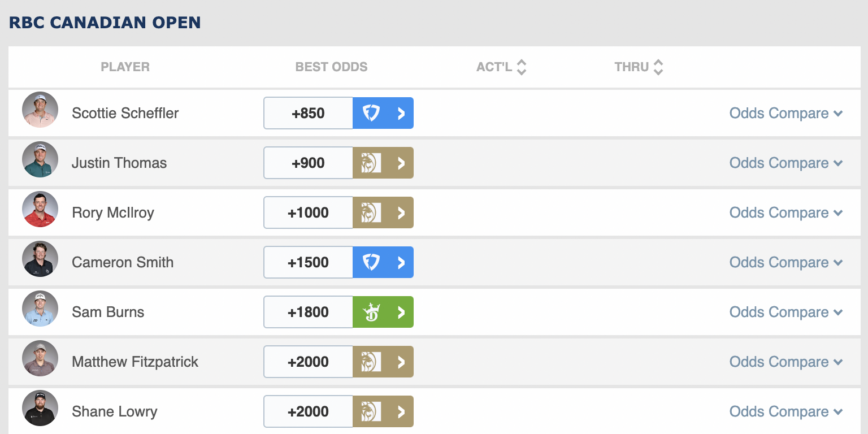Expand Odds Compare for Matthew Fitzpatrick

coord(786,362)
